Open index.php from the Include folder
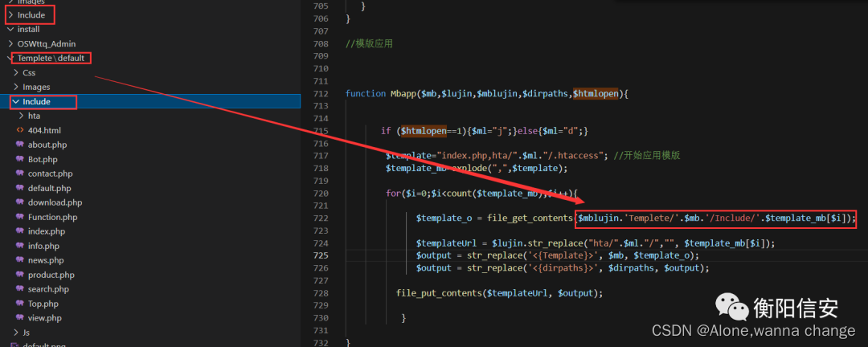This screenshot has width=868, height=347. tap(47, 231)
